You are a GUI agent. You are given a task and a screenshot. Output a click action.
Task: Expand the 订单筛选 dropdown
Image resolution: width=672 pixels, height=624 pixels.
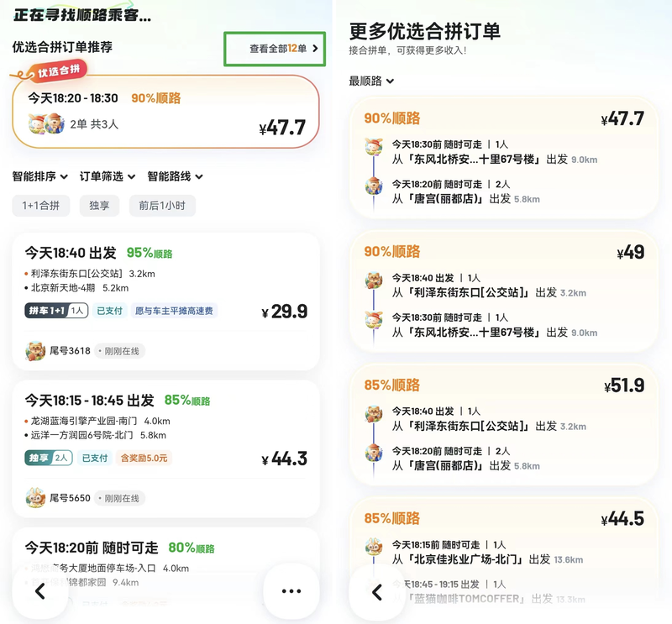[108, 176]
